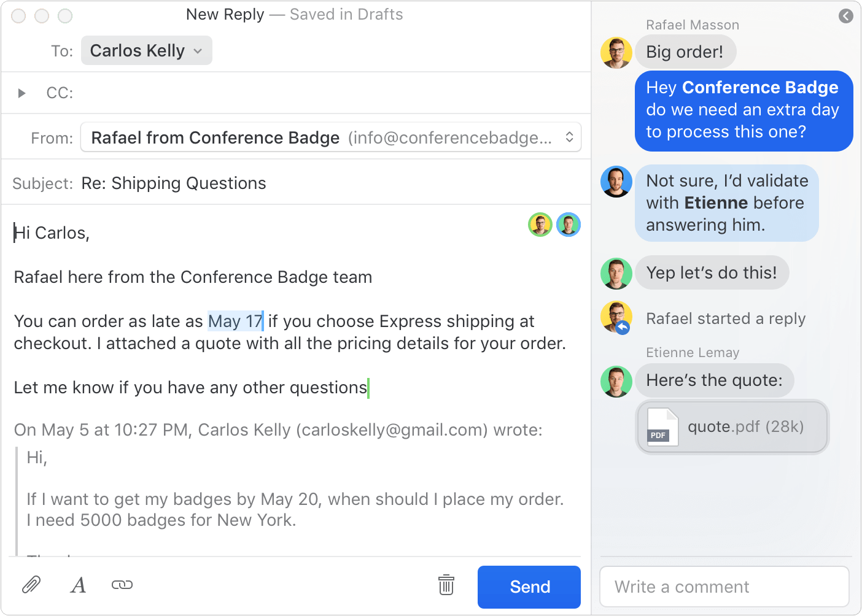This screenshot has width=862, height=616.
Task: Click the blue-ringed collaborator avatar in the draft
Action: point(569,225)
